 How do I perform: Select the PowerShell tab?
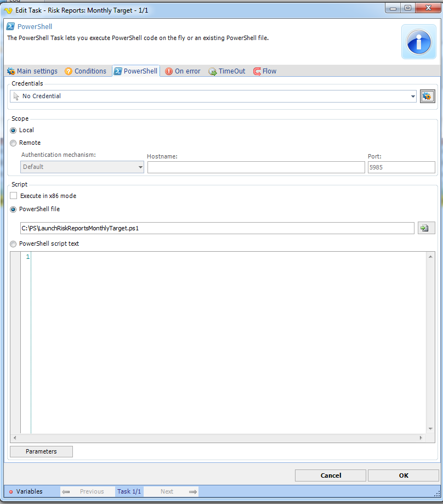point(136,71)
